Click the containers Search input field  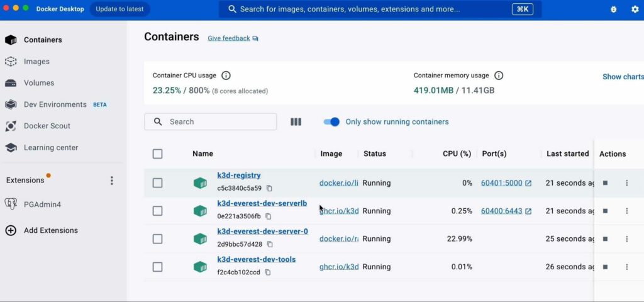(x=217, y=122)
